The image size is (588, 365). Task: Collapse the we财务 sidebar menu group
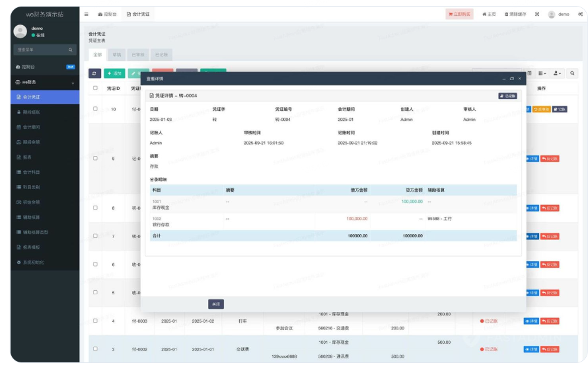(x=73, y=83)
